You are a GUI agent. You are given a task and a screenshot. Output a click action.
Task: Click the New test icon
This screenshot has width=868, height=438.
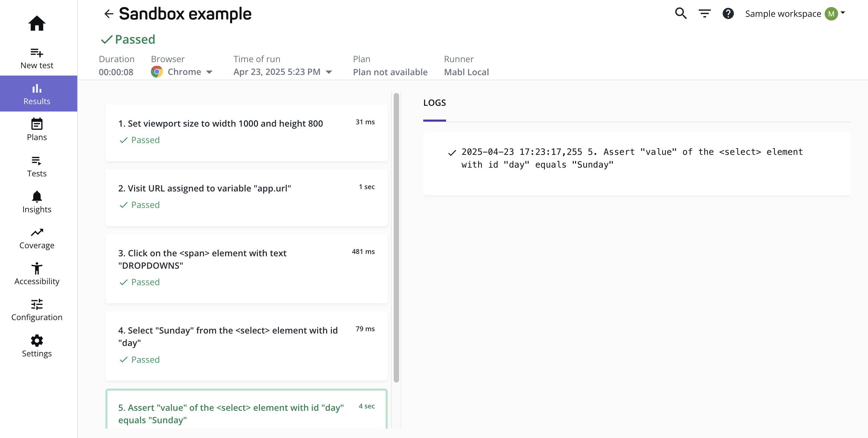pos(37,53)
